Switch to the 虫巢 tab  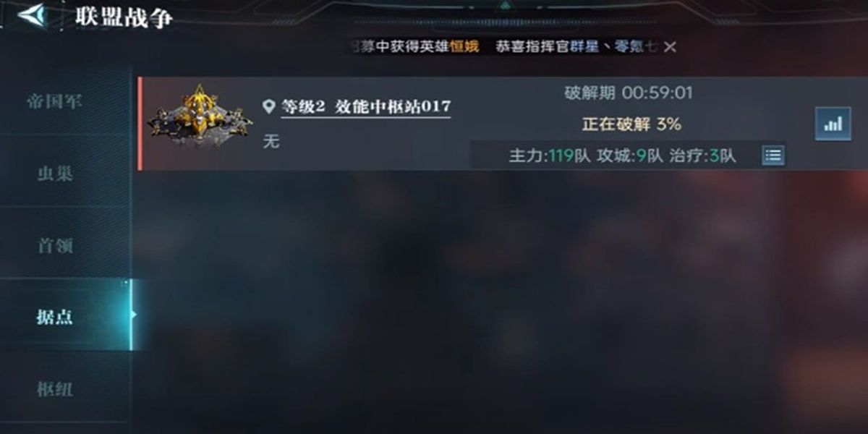coord(56,174)
